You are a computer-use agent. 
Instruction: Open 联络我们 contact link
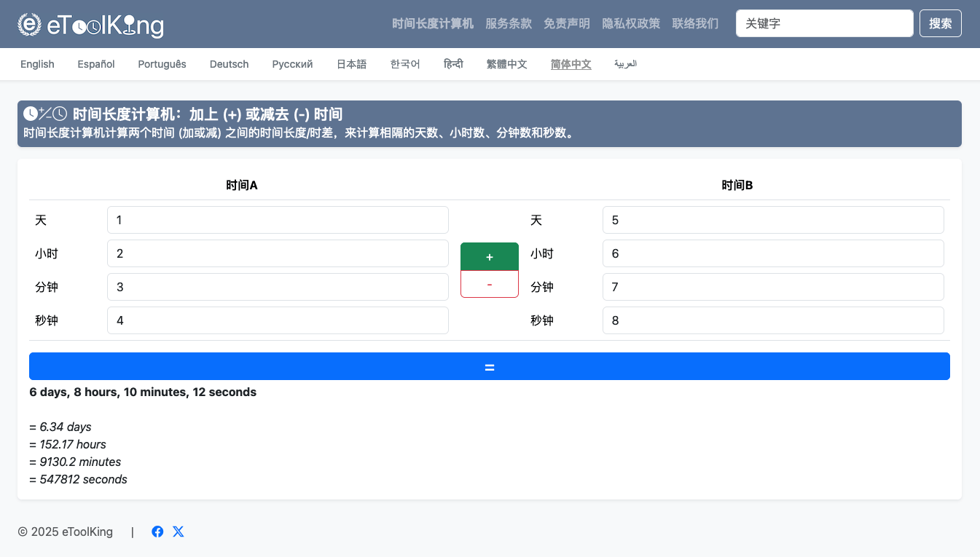click(694, 23)
